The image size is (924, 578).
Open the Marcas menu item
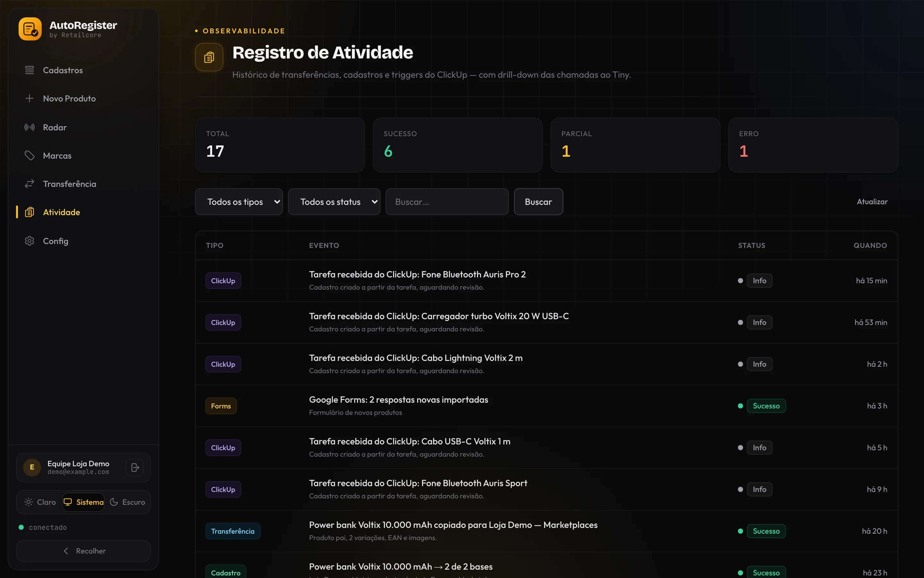coord(83,156)
